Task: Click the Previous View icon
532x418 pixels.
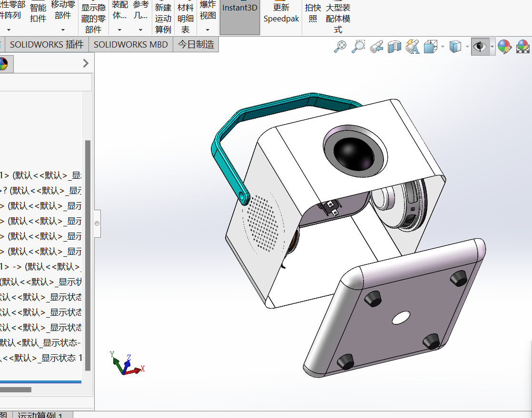Action: (x=376, y=47)
